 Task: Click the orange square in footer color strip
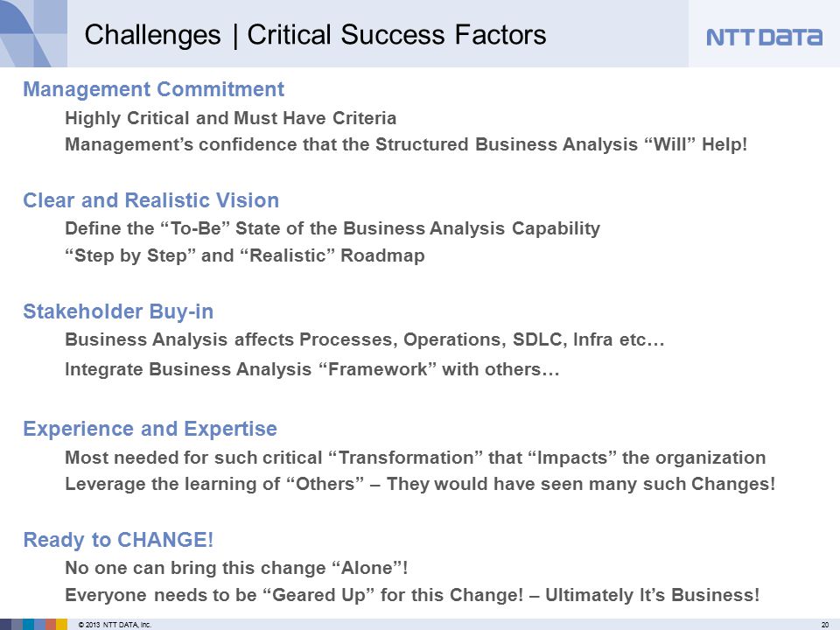point(51,625)
